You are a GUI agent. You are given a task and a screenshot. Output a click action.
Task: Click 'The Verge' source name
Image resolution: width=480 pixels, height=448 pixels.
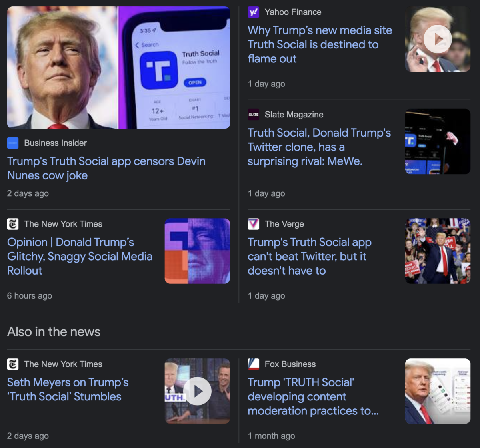pyautogui.click(x=284, y=224)
